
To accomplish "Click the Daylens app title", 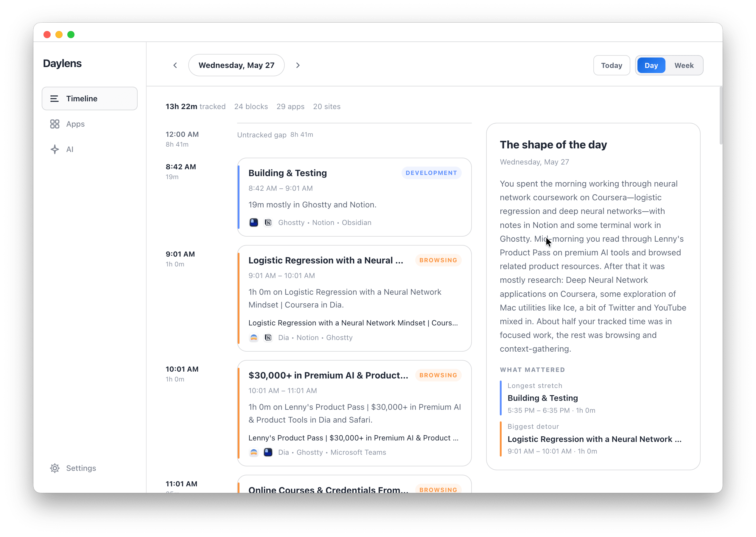I will (x=63, y=63).
